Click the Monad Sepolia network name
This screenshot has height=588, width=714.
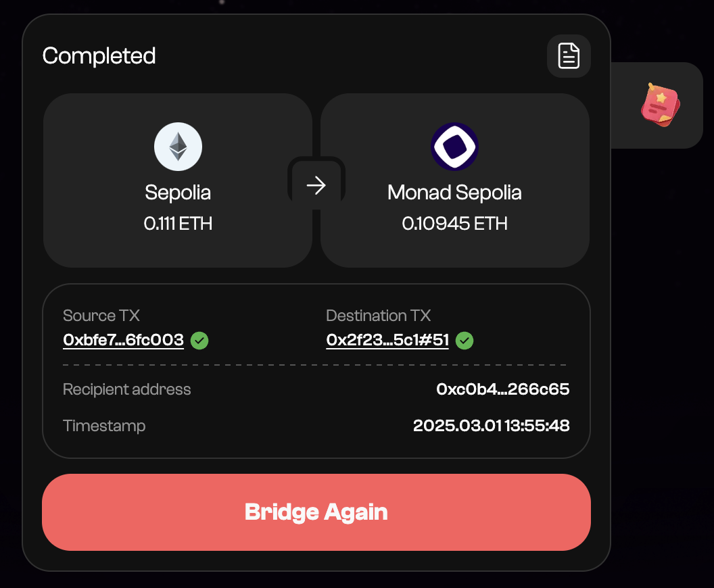[454, 193]
